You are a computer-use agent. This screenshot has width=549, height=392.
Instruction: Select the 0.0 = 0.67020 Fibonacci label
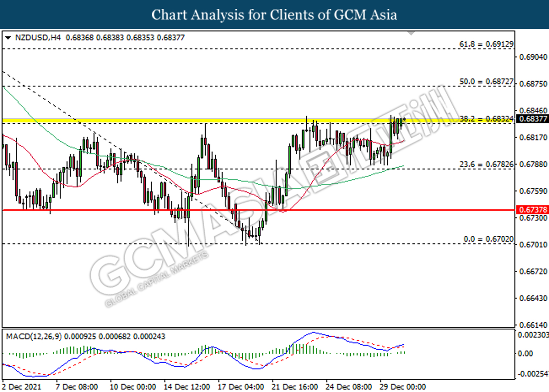pyautogui.click(x=489, y=239)
